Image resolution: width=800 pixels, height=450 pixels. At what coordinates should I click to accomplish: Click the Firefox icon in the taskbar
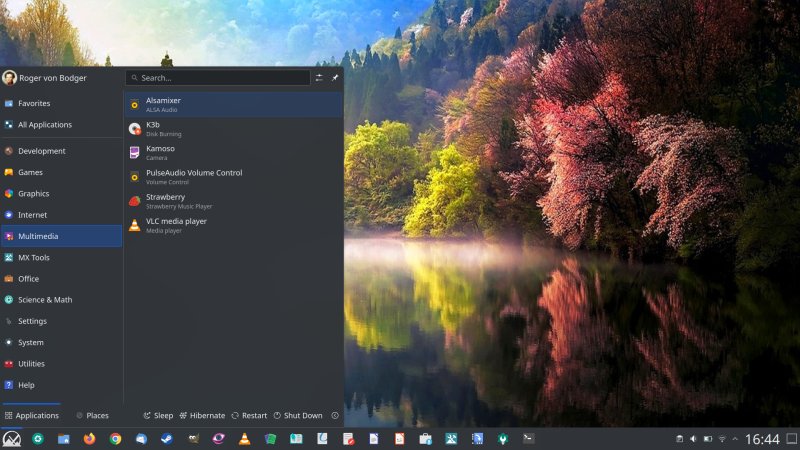click(x=89, y=438)
